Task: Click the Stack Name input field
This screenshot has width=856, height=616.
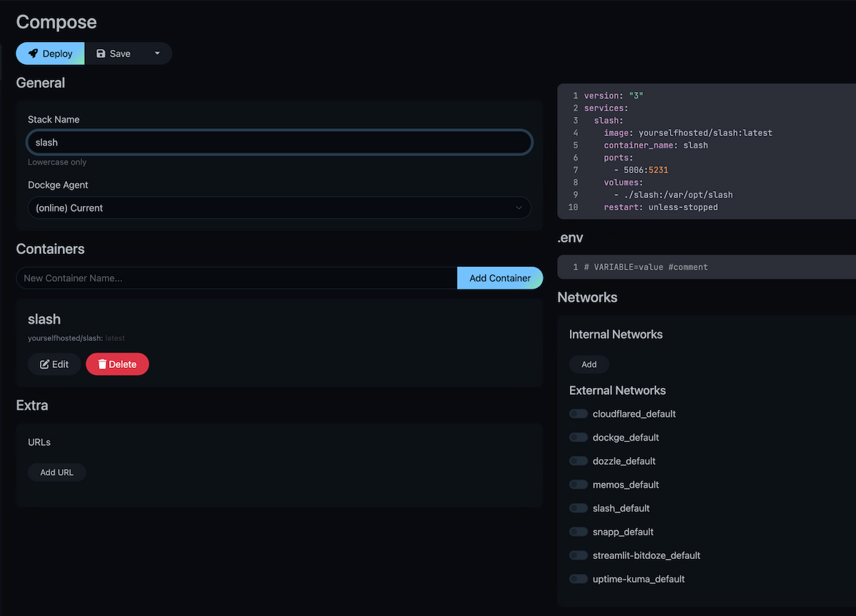Action: tap(279, 143)
